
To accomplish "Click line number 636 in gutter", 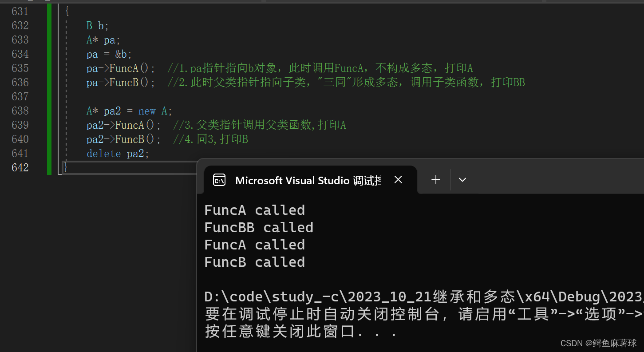I will coord(20,82).
